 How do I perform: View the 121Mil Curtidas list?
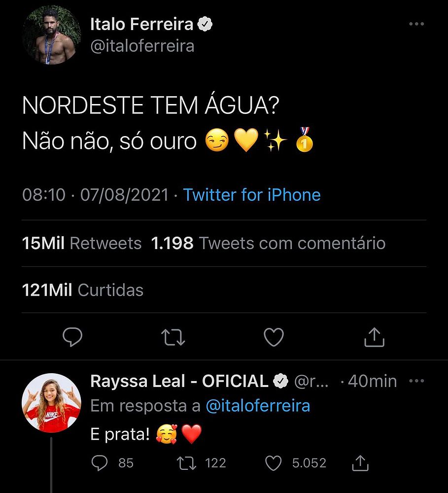pos(83,290)
